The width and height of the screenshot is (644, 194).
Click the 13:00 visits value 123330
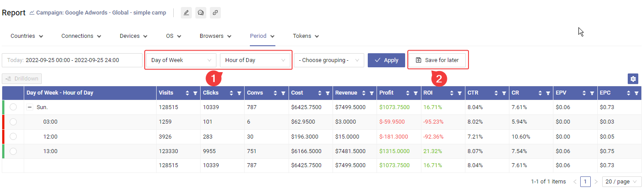pos(169,151)
